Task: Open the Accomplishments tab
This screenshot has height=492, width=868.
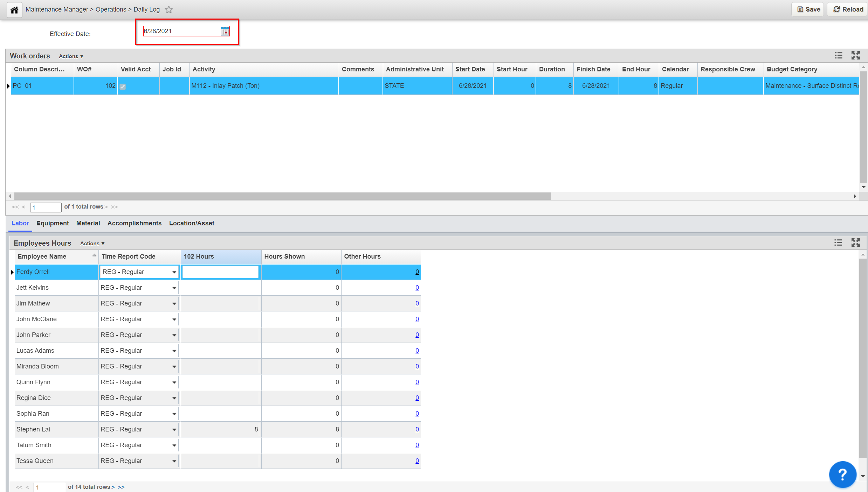Action: pos(135,223)
